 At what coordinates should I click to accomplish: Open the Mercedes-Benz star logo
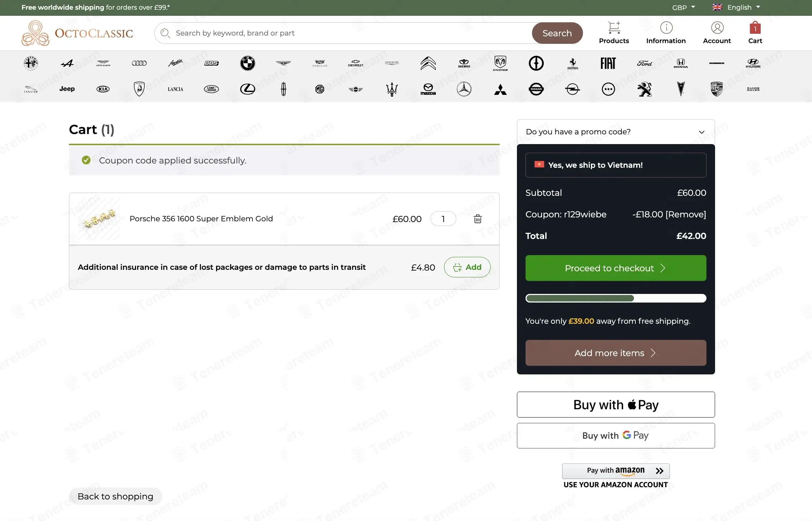click(x=464, y=89)
